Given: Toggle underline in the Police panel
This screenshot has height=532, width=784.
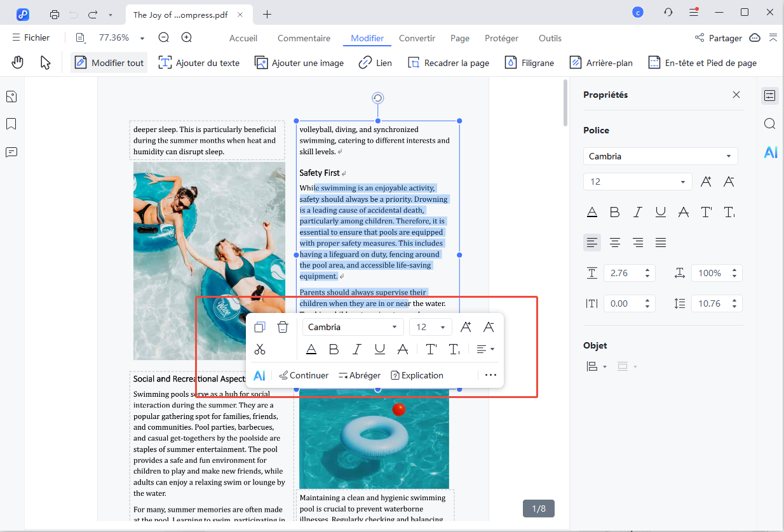Looking at the screenshot, I should 660,212.
